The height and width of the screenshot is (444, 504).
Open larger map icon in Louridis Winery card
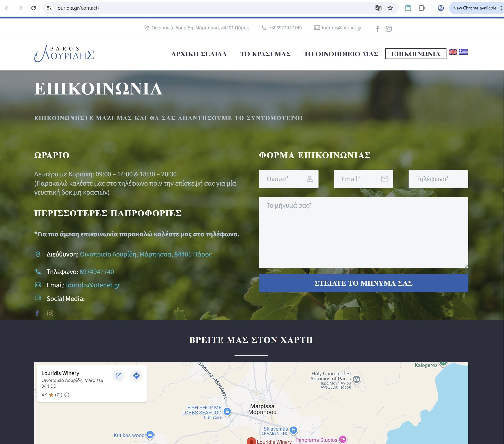coord(119,376)
